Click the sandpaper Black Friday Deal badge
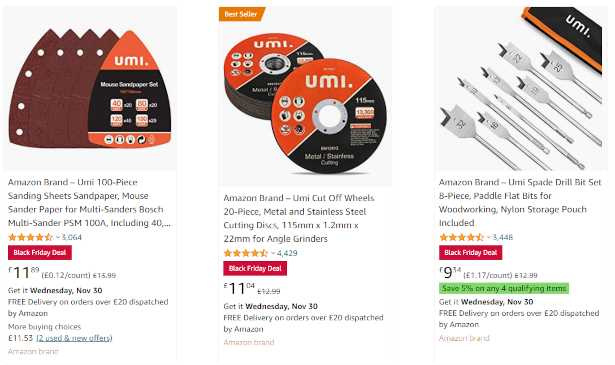615x365 pixels. [40, 252]
